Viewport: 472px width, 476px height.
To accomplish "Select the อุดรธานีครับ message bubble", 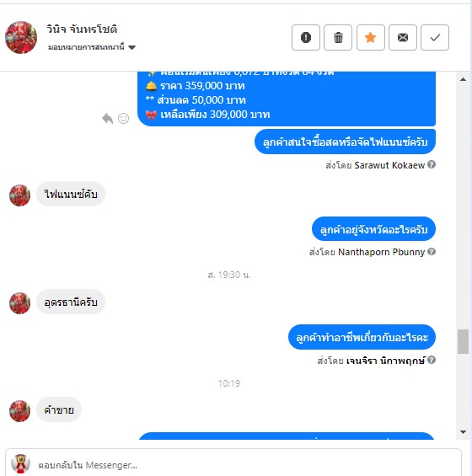I will [71, 302].
